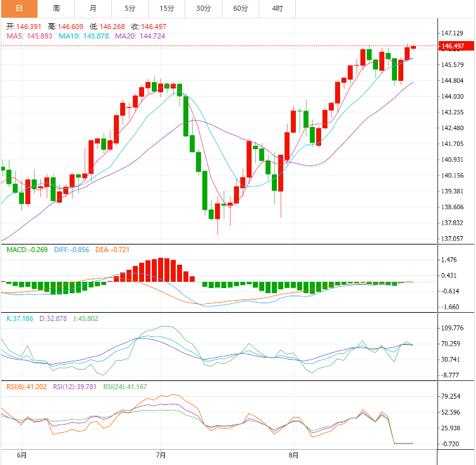476x465 pixels.
Task: Select the 周 weekly timeframe tab
Action: [56, 8]
